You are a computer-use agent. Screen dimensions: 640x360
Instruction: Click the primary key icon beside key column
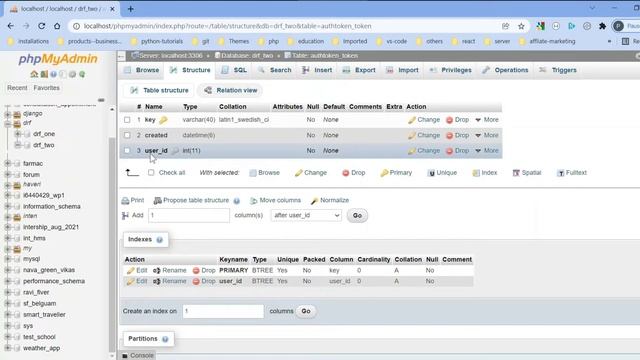(x=163, y=120)
